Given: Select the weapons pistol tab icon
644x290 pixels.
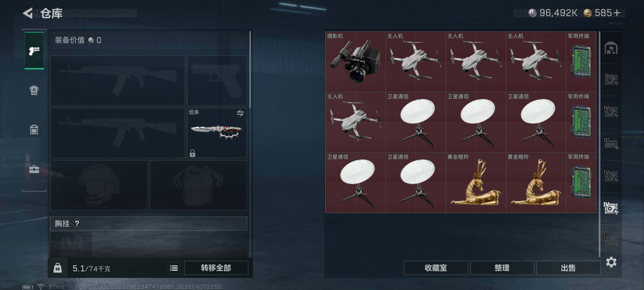Looking at the screenshot, I should (34, 51).
